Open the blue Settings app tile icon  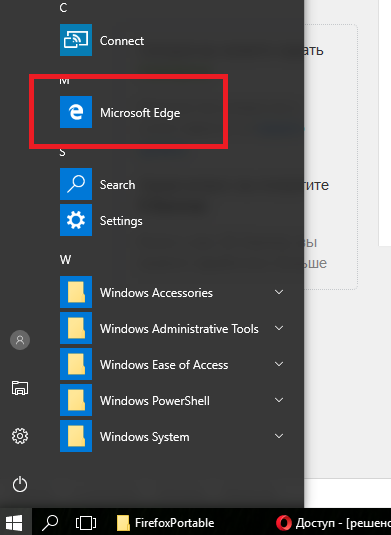coord(76,220)
